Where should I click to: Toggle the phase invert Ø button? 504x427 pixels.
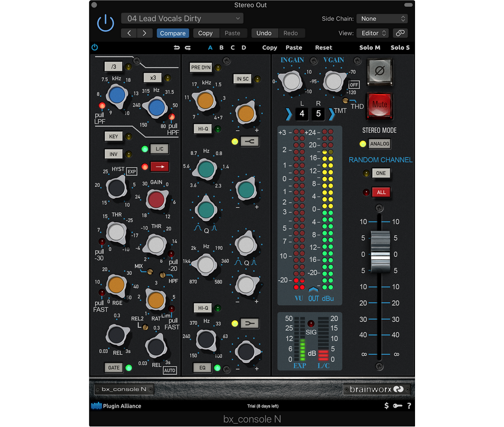pyautogui.click(x=380, y=71)
